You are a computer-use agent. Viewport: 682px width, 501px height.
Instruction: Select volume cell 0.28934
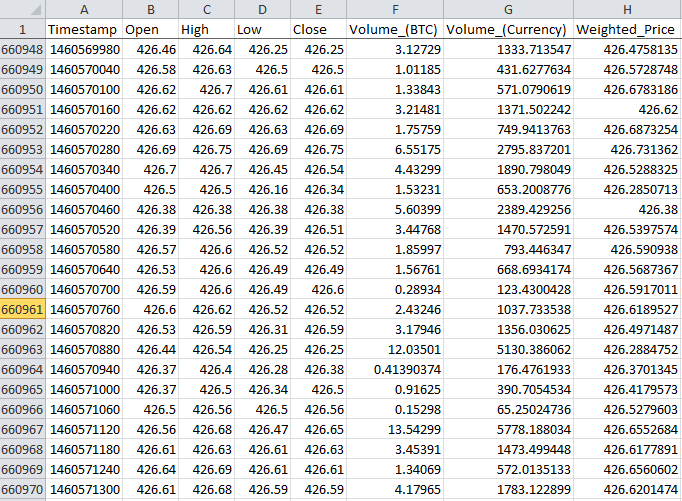click(395, 290)
